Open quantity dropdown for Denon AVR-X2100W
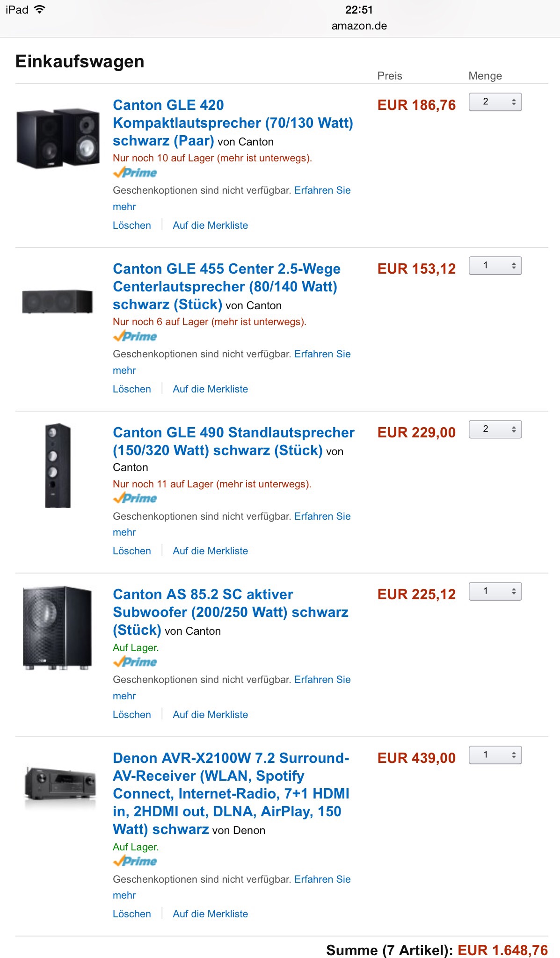The width and height of the screenshot is (560, 958). [495, 755]
